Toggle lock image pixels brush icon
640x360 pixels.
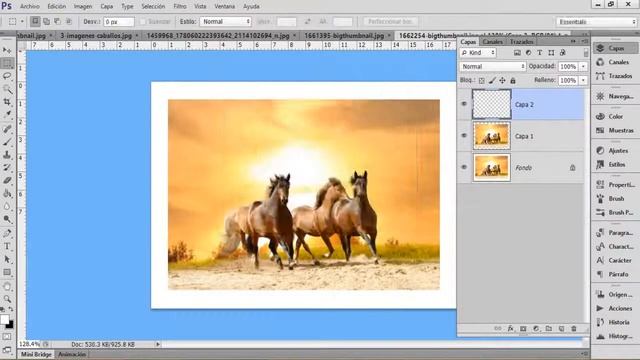pyautogui.click(x=492, y=80)
